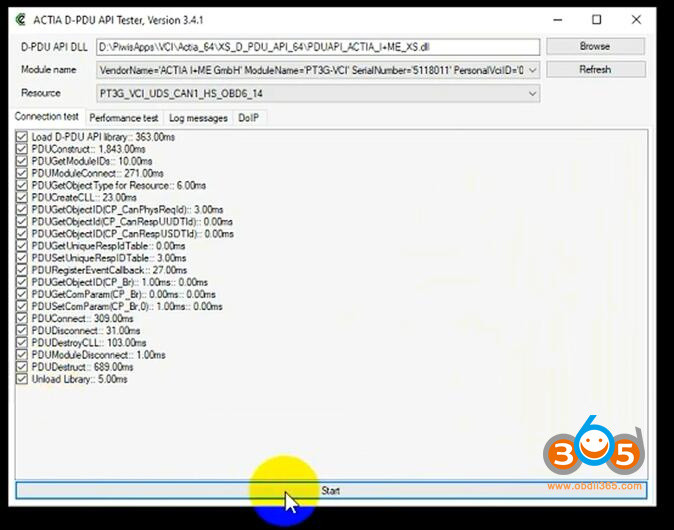Click the Browse button
Image resolution: width=674 pixels, height=530 pixels.
click(594, 46)
